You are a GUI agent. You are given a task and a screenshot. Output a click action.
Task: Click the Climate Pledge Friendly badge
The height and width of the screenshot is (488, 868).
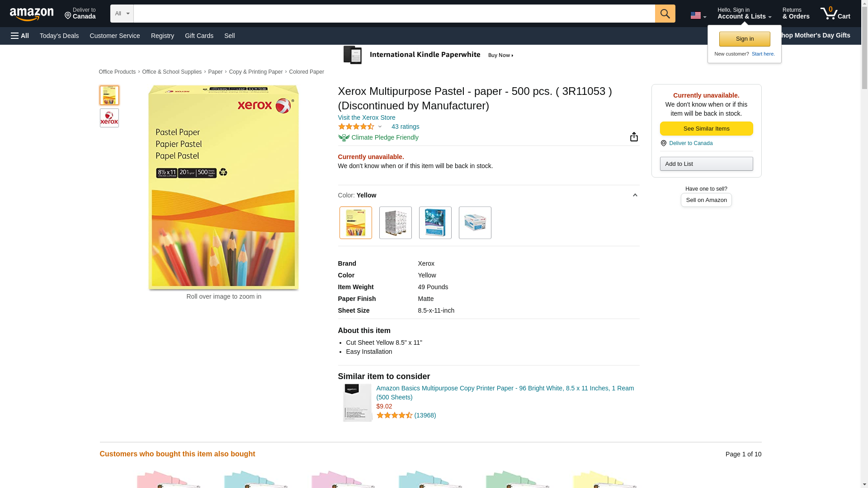[x=378, y=137]
